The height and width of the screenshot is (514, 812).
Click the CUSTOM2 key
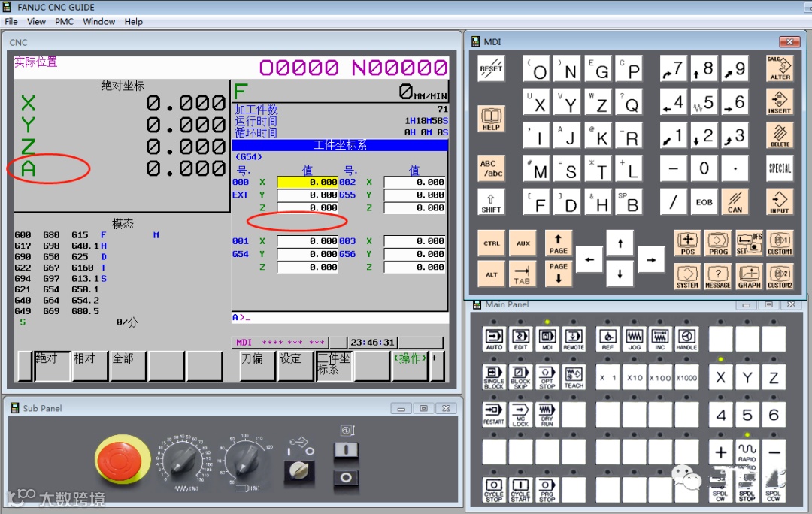pyautogui.click(x=780, y=277)
